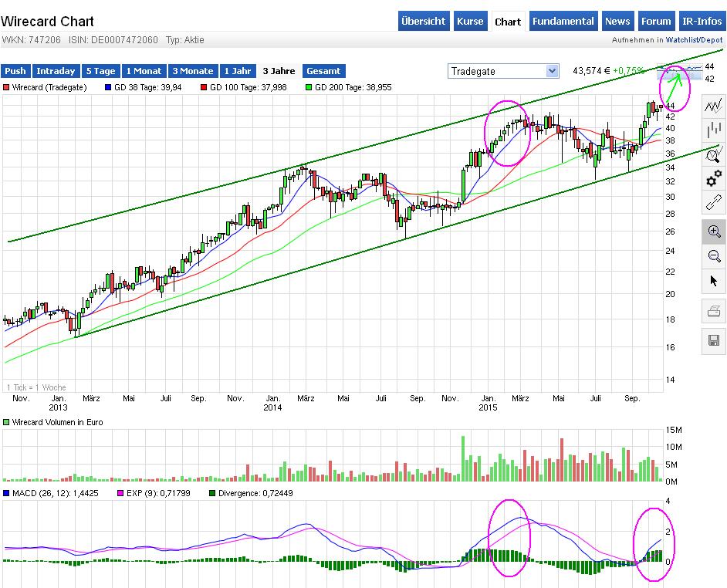Click the 2015 year label on time axis
The image size is (727, 588).
(x=488, y=407)
